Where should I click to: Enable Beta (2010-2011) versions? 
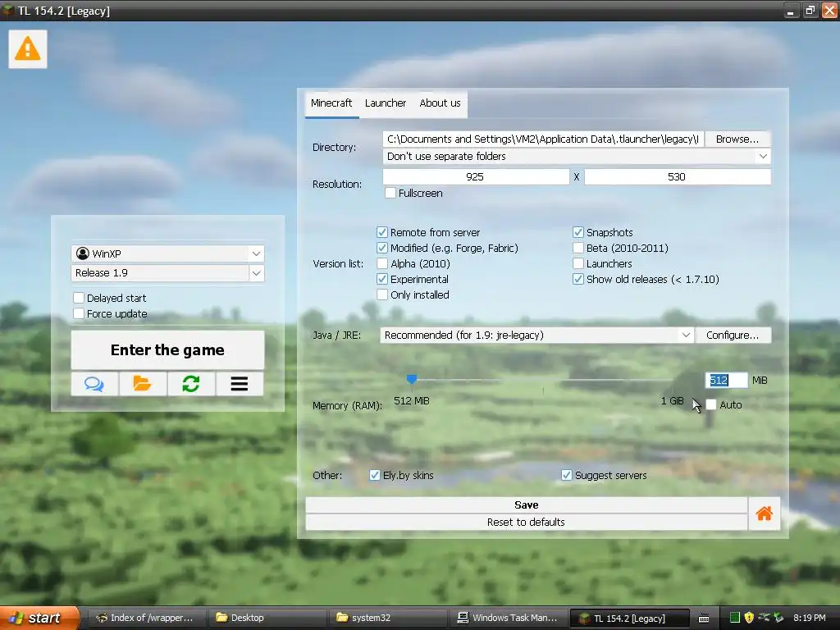[578, 248]
